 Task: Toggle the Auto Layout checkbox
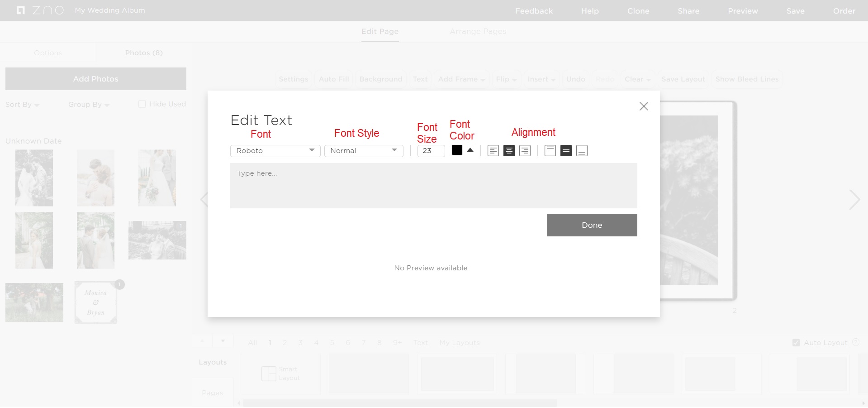point(796,343)
